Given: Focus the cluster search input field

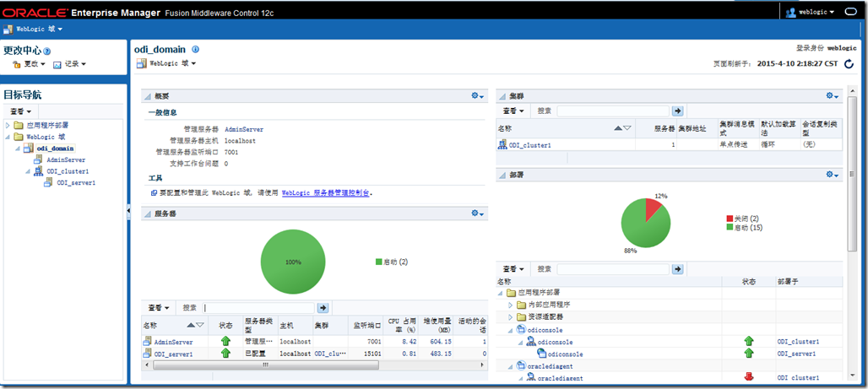Looking at the screenshot, I should (x=613, y=111).
